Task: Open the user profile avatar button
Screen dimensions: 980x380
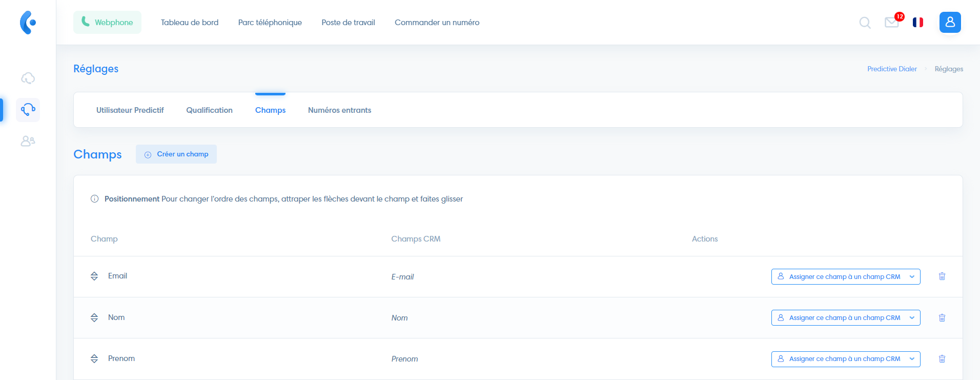Action: [950, 22]
